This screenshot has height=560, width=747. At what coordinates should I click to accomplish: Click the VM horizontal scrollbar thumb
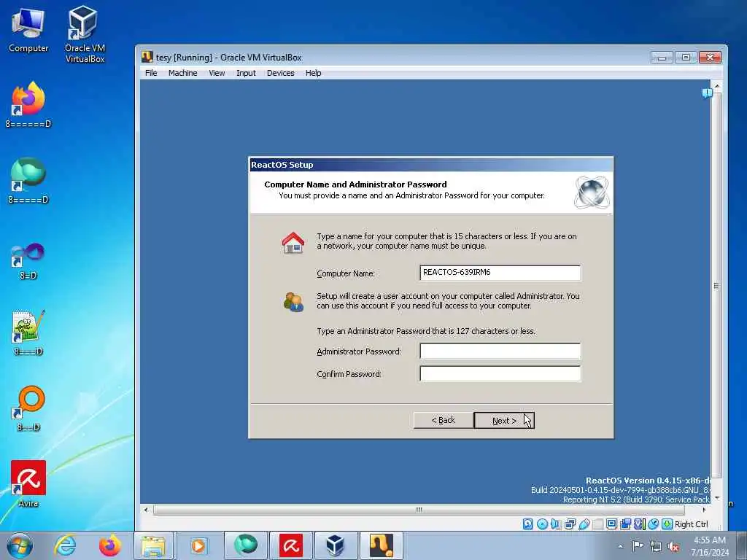click(x=419, y=510)
